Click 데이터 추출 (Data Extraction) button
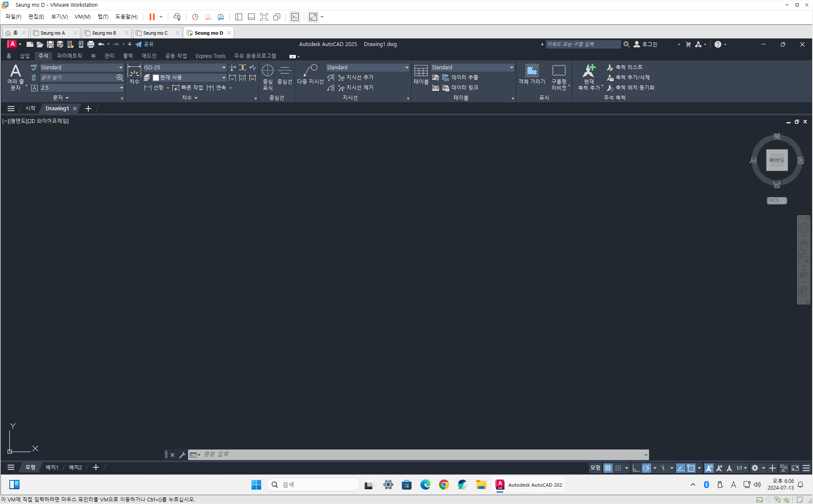The width and height of the screenshot is (813, 504). pos(461,78)
